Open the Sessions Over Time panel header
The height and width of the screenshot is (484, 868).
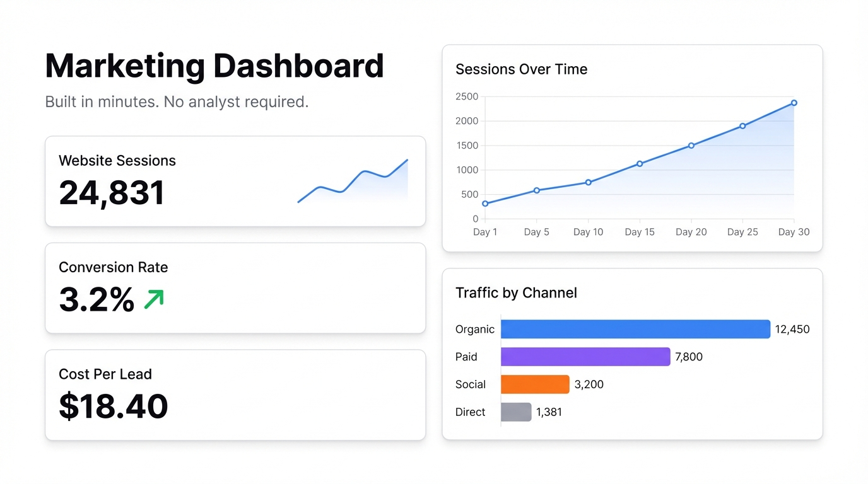point(521,69)
